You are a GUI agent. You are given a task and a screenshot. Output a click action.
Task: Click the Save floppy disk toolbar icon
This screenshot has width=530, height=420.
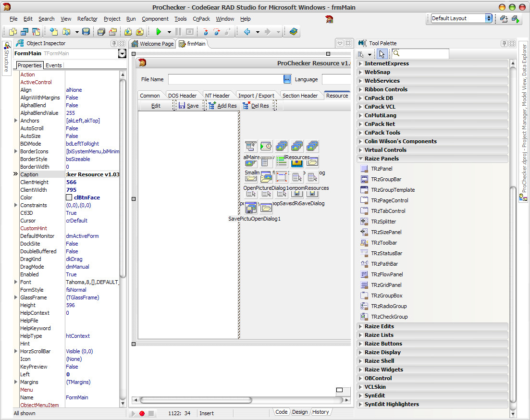point(86,32)
